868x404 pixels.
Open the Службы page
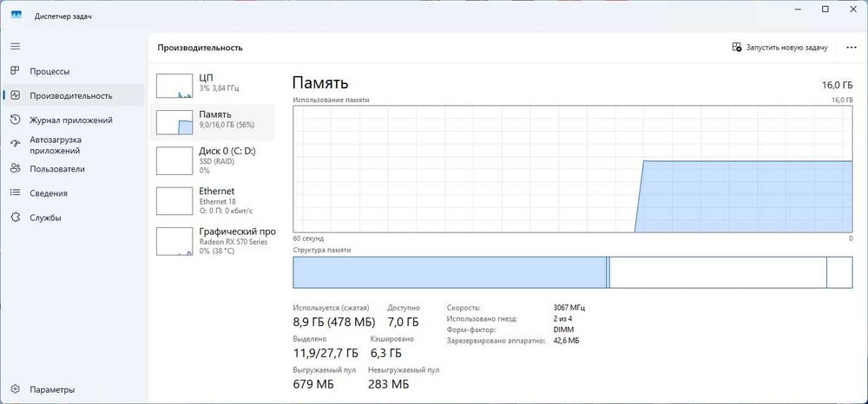click(73, 218)
